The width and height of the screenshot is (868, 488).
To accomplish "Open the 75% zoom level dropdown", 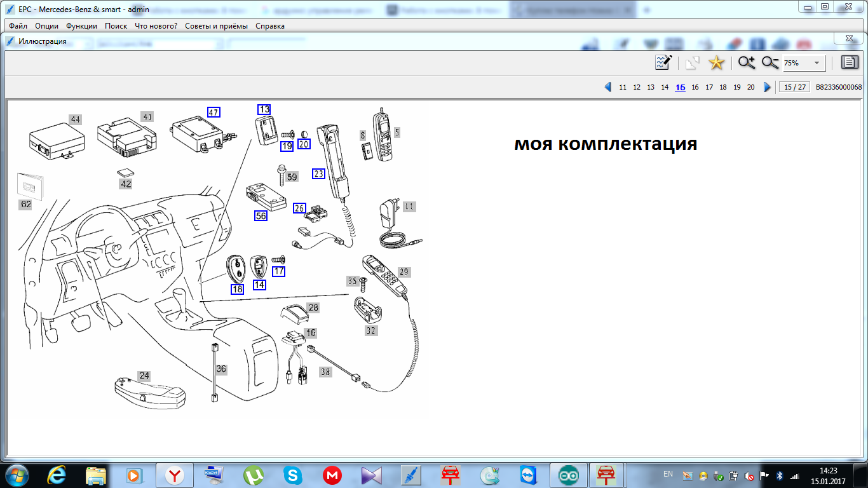I will point(817,64).
